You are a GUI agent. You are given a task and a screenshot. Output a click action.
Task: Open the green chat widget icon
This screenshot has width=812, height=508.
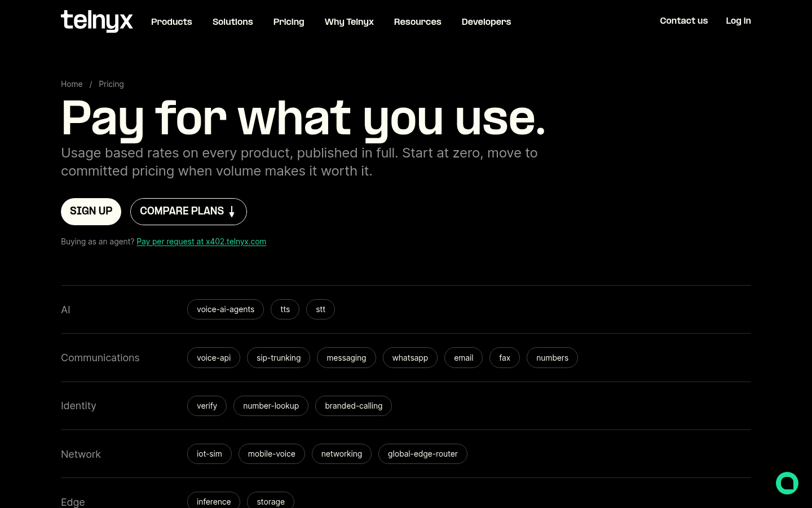787,483
